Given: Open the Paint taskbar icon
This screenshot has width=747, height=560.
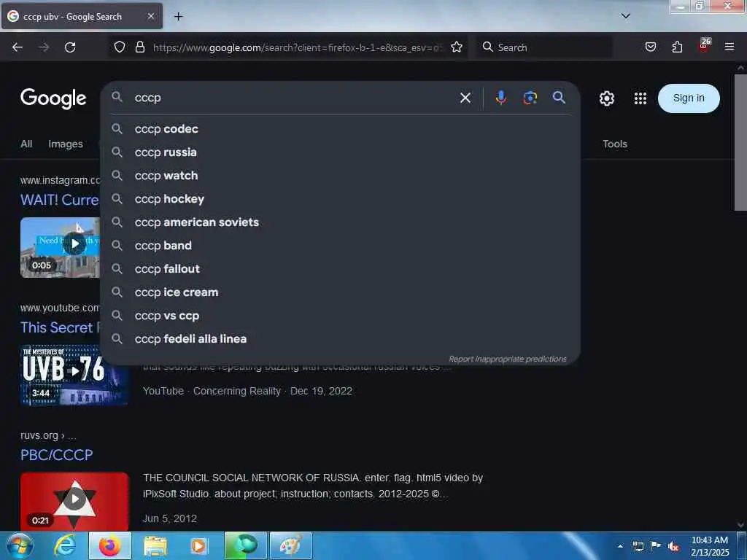Looking at the screenshot, I should tap(290, 545).
